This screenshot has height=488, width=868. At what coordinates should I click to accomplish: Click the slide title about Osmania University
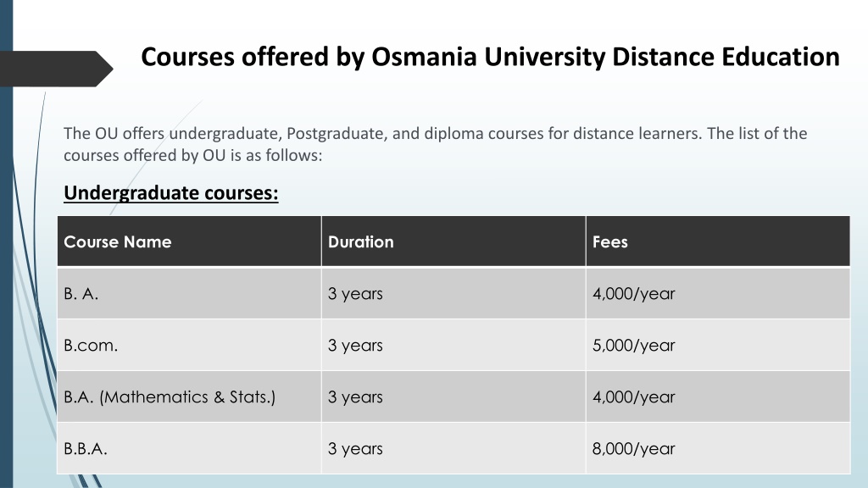pos(490,57)
